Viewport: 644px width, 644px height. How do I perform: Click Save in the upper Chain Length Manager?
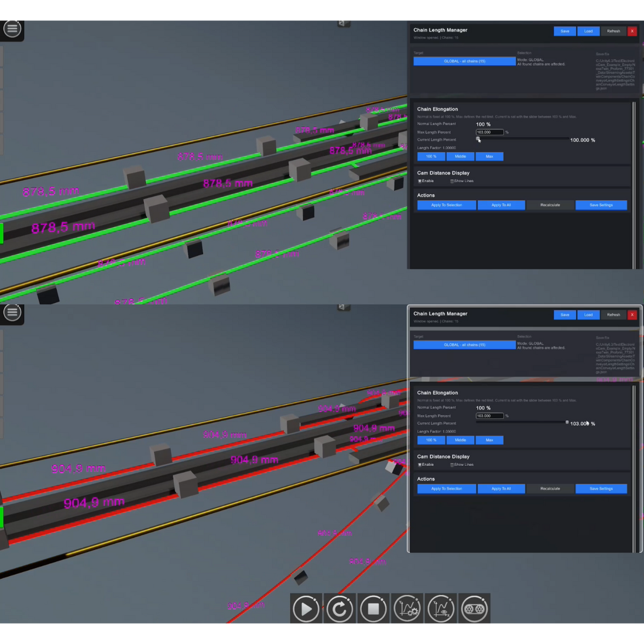565,31
